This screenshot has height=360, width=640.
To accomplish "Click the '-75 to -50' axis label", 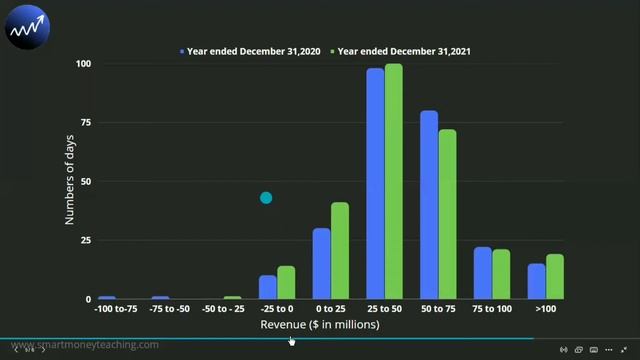I will coord(169,309).
